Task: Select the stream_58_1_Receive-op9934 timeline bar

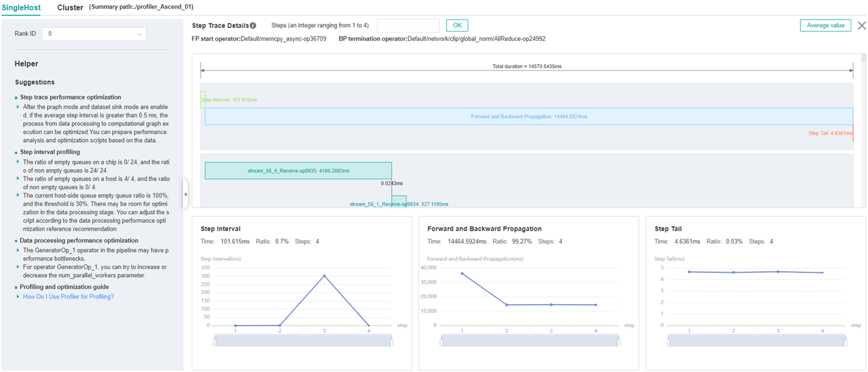Action: click(x=399, y=201)
